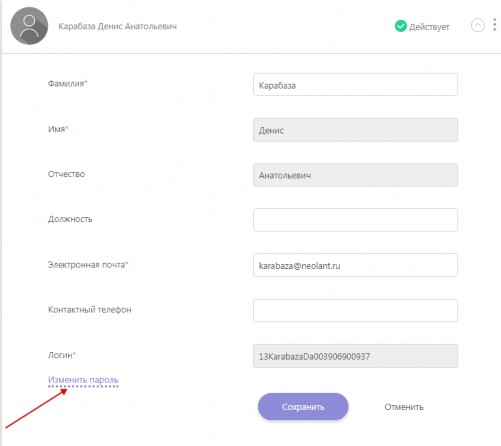
Task: Click the Действует status label
Action: 429,27
